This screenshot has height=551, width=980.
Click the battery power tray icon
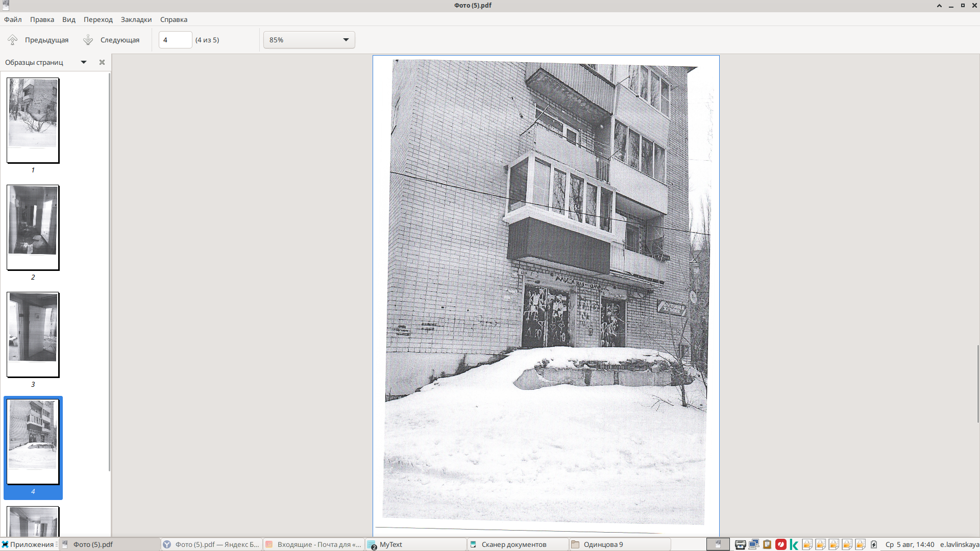tap(874, 544)
